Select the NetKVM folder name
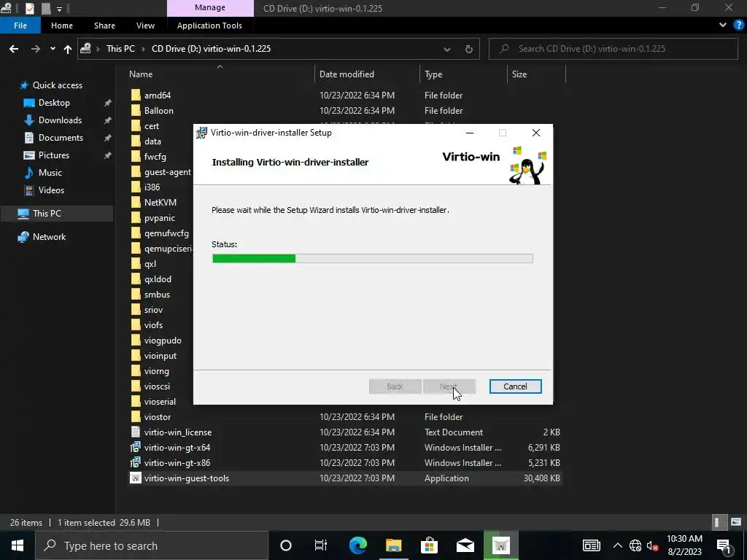The width and height of the screenshot is (747, 560). [x=160, y=203]
